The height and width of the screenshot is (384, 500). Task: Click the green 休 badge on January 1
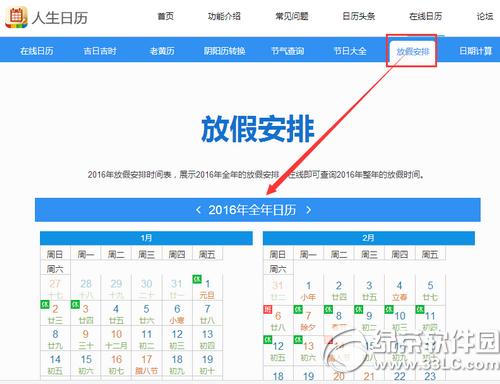tap(197, 279)
